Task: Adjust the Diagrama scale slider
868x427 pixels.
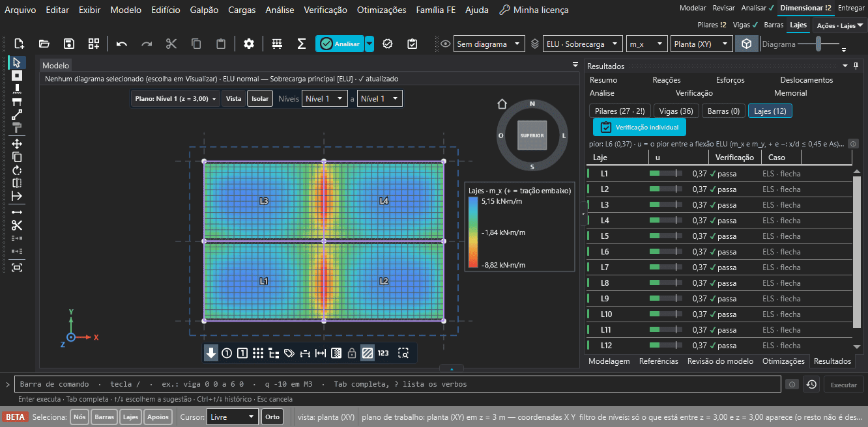Action: (x=820, y=44)
